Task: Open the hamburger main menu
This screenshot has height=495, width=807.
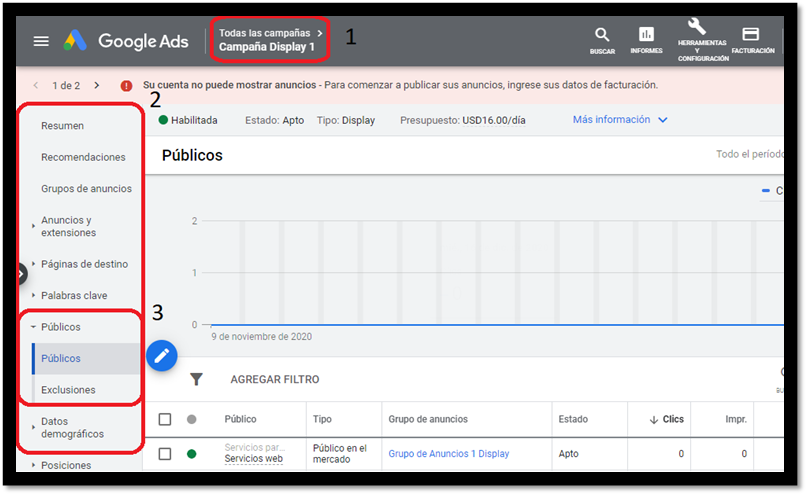Action: click(x=41, y=41)
